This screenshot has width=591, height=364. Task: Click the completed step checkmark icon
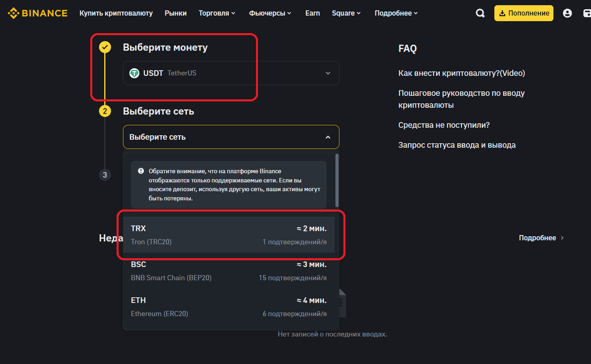105,47
